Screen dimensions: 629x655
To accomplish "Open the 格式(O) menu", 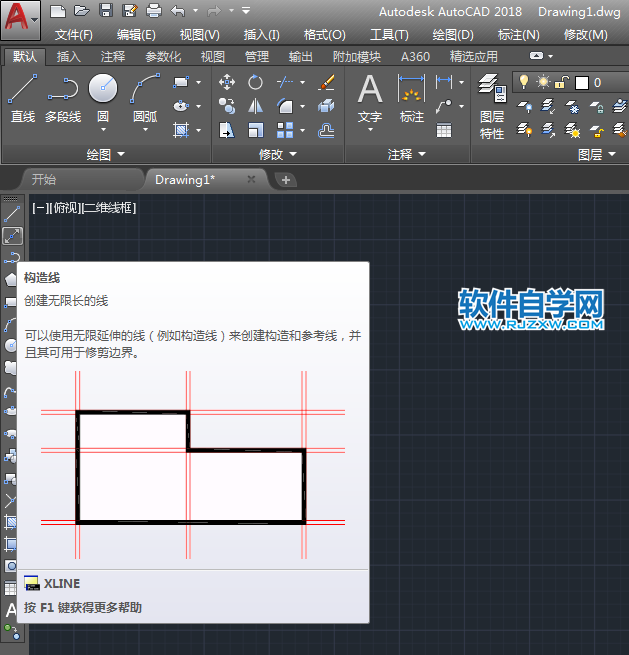I will (x=325, y=35).
